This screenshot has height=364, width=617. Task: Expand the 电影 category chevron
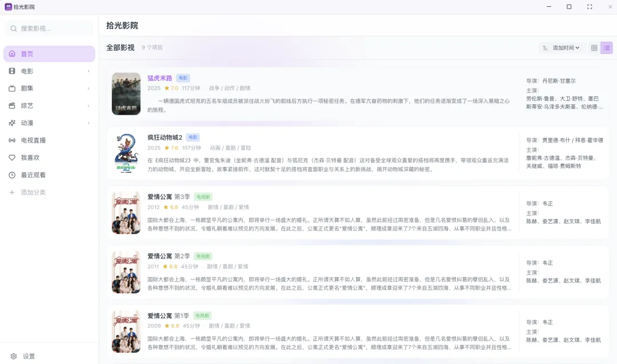[89, 71]
